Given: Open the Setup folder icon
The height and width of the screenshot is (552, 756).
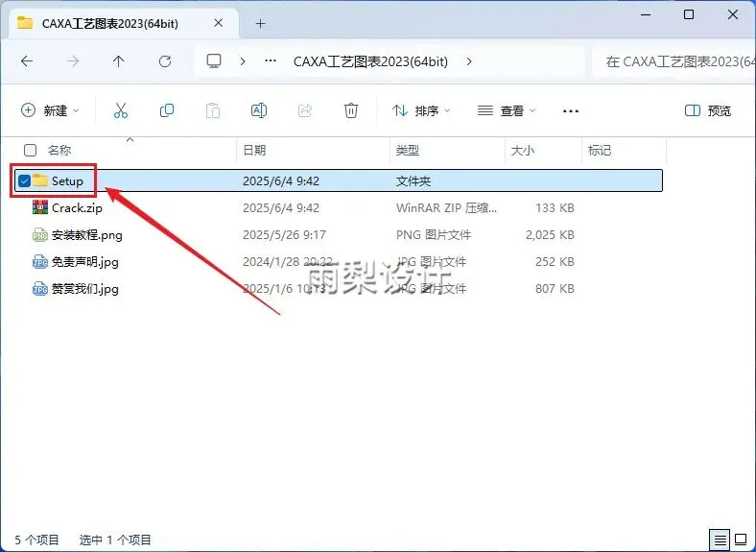Looking at the screenshot, I should click(x=40, y=180).
